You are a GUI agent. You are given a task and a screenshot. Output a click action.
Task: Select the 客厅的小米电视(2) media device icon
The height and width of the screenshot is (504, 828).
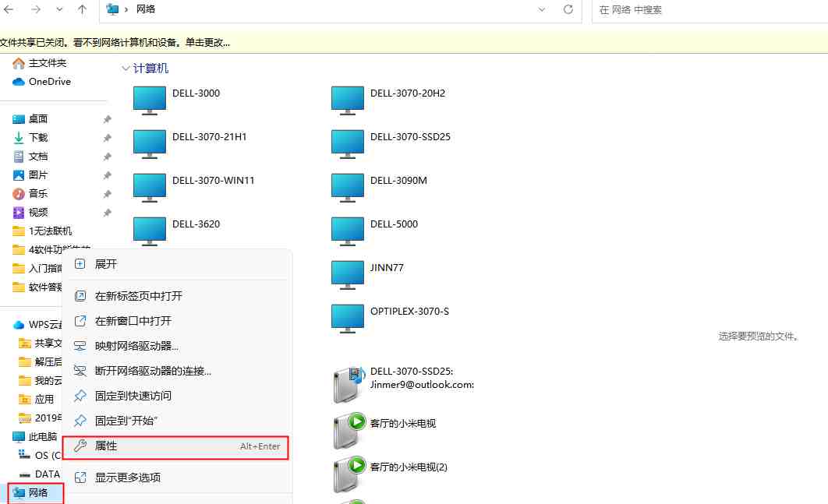349,474
